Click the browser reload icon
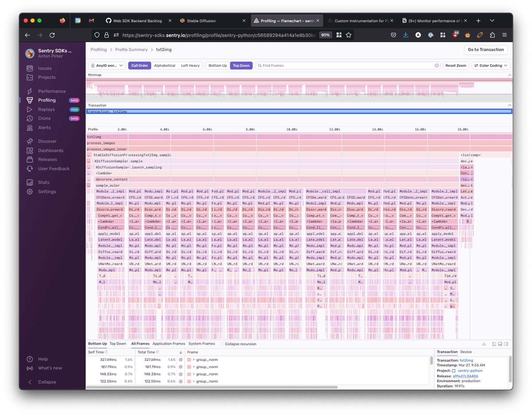This screenshot has height=415, width=532. [52, 35]
